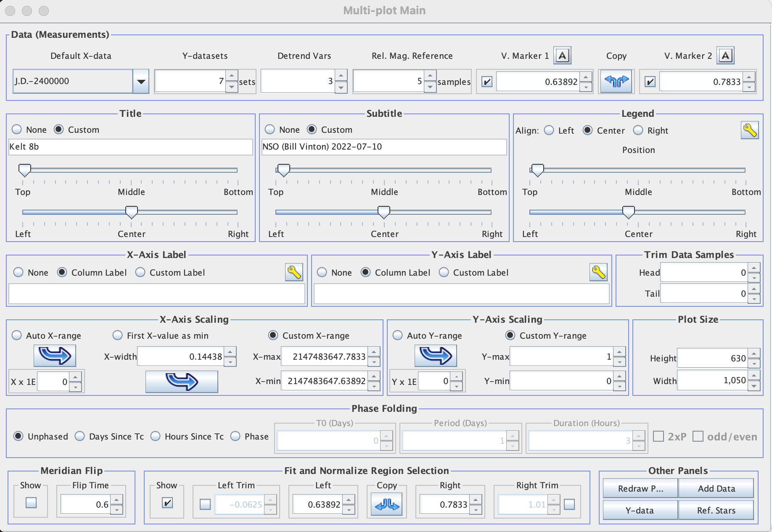772x532 pixels.
Task: Click the V. Marker 1 annotation icon
Action: click(562, 55)
